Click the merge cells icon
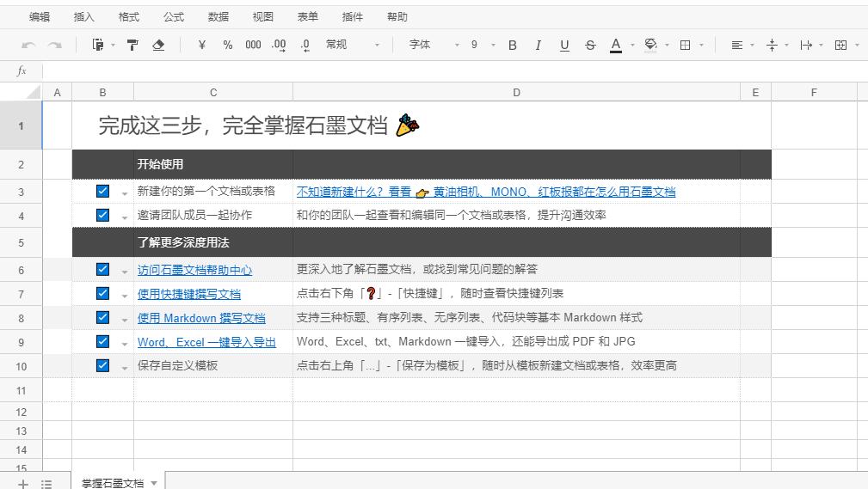Viewport: 868px width, 489px height. point(840,46)
